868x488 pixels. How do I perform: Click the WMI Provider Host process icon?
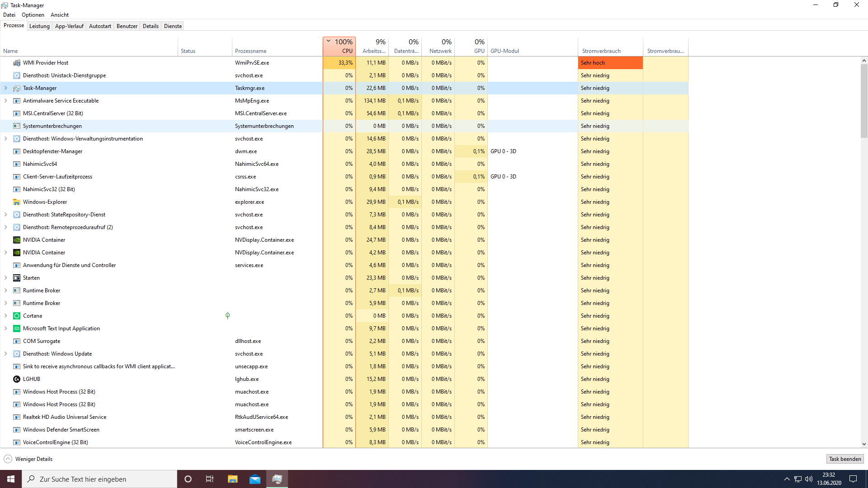coord(17,63)
